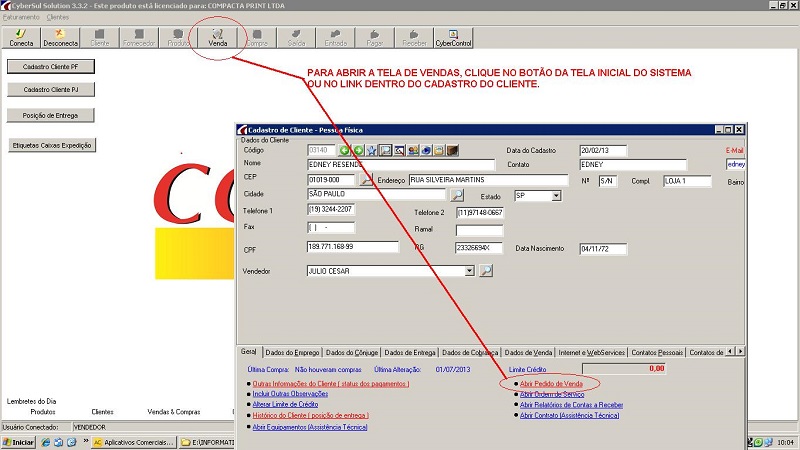
Task: Open Abrir Equipamentos (Assistência Técnica) link
Action: [x=310, y=427]
